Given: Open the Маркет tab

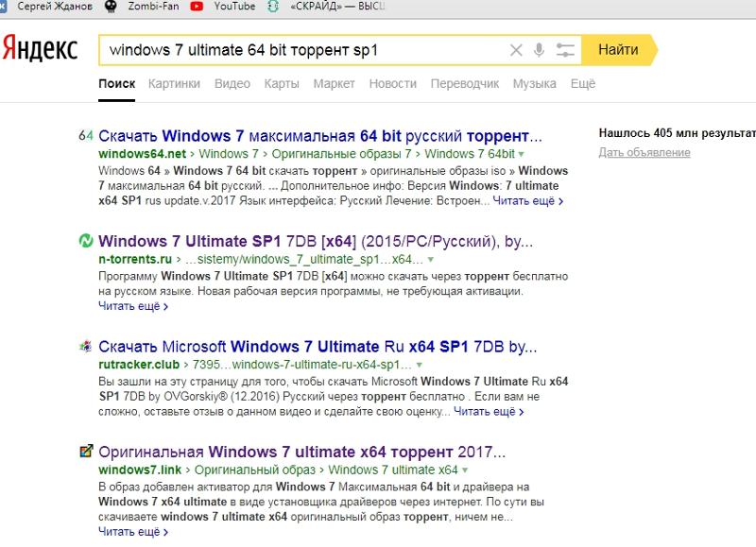Looking at the screenshot, I should pyautogui.click(x=335, y=84).
